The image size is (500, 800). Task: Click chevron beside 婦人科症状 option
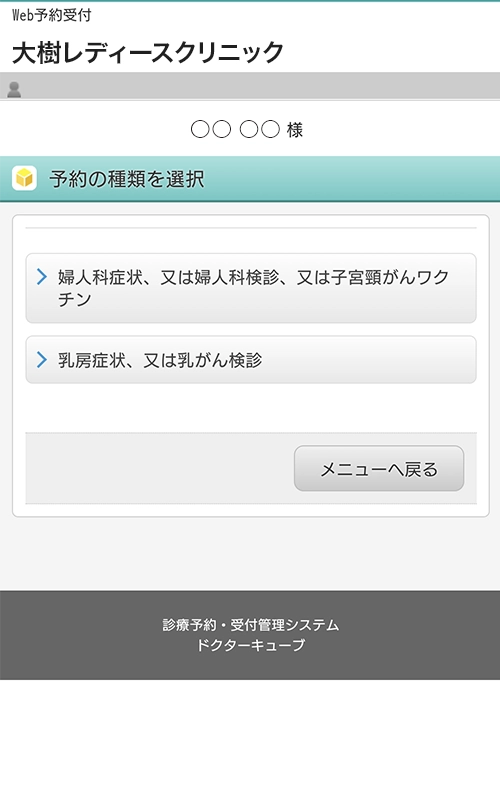pos(42,277)
